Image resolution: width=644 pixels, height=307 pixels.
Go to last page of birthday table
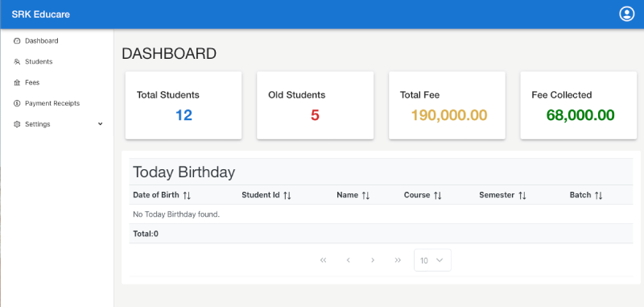click(x=398, y=260)
